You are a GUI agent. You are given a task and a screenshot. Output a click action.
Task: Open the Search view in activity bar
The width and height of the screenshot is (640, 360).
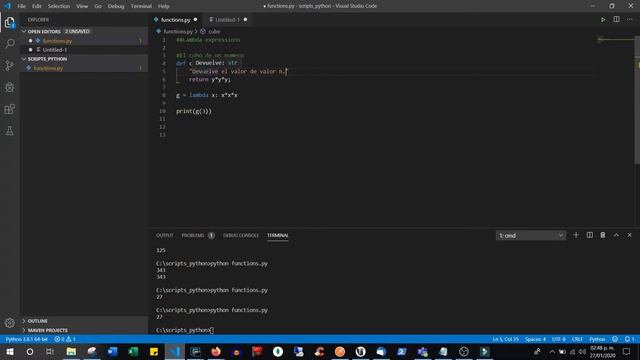9,44
